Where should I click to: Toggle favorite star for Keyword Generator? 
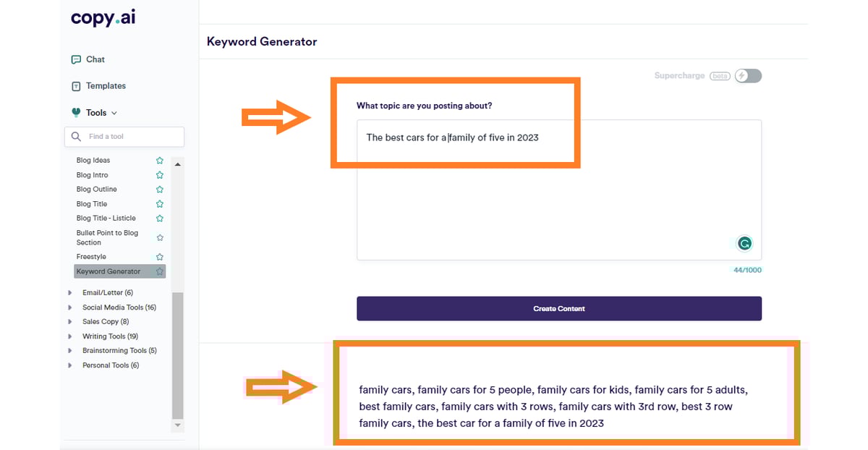click(160, 271)
